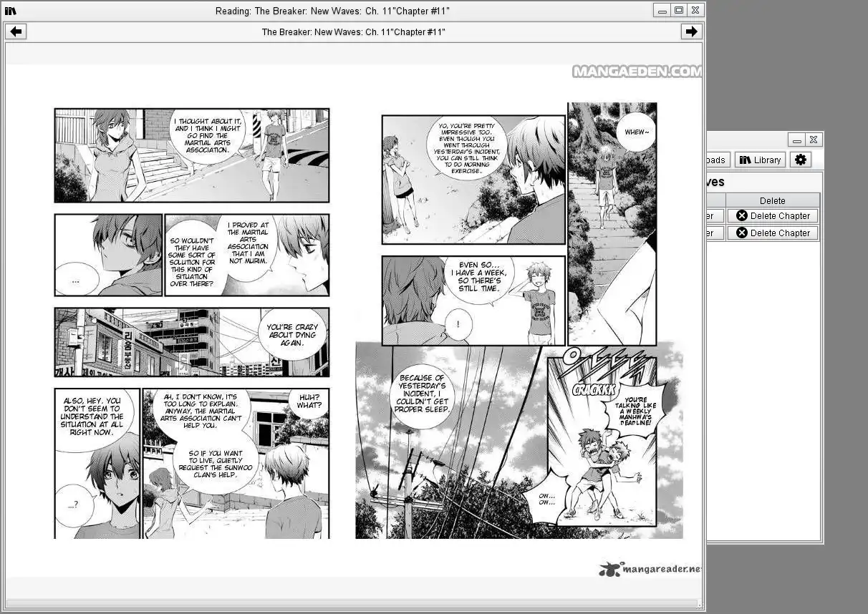The width and height of the screenshot is (868, 614).
Task: Click the Delete column header
Action: tap(772, 200)
